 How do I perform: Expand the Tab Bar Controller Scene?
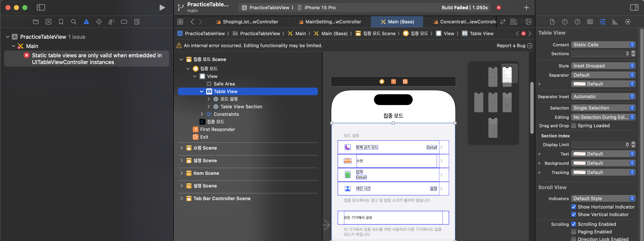coord(182,198)
